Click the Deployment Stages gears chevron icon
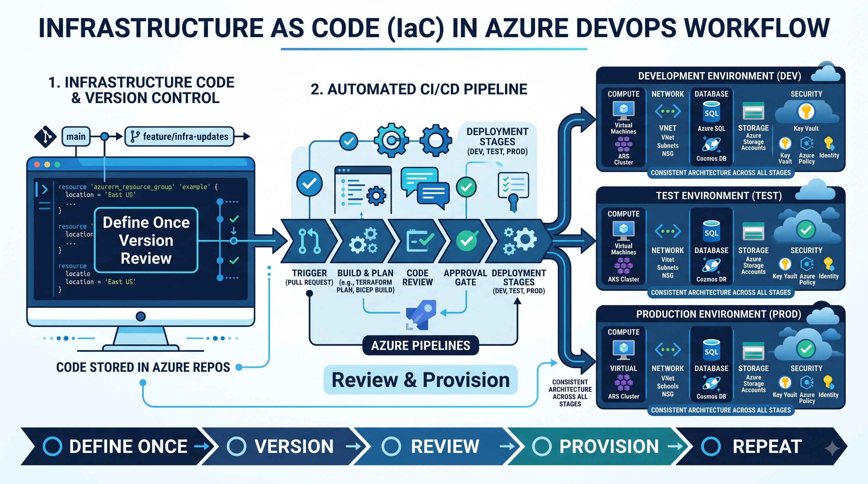Screen dimensions: 868x484 tap(519, 240)
